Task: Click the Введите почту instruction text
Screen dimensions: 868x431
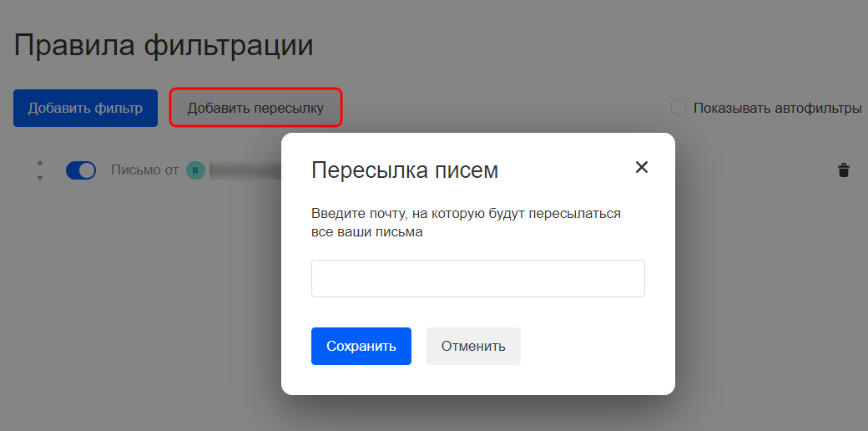Action: (466, 213)
